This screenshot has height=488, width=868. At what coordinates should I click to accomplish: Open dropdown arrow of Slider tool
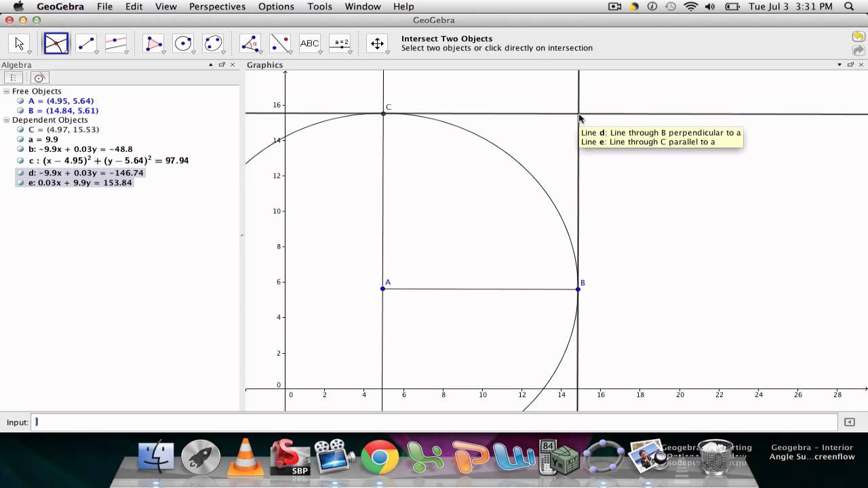tap(350, 52)
